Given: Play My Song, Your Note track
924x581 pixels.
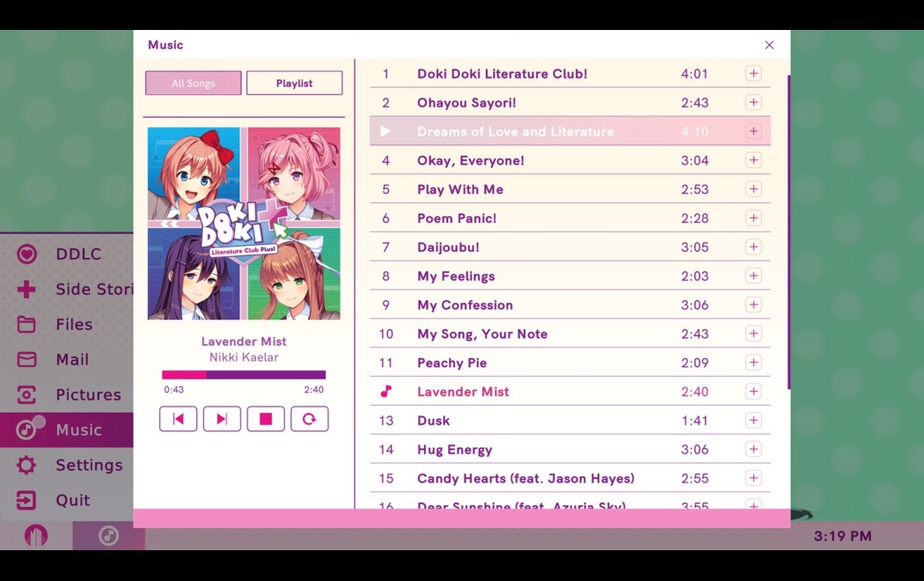Looking at the screenshot, I should point(570,334).
